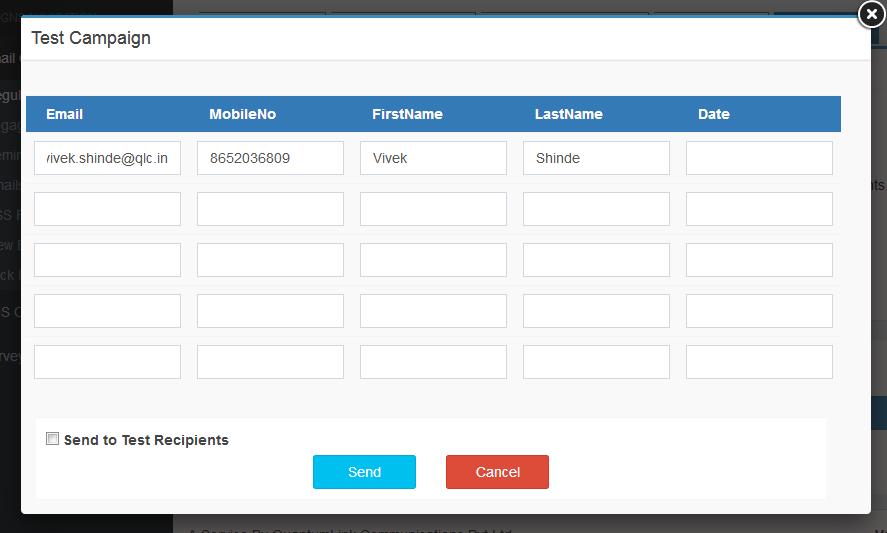Image resolution: width=887 pixels, height=533 pixels.
Task: Focus the third row FirstName field
Action: point(433,260)
